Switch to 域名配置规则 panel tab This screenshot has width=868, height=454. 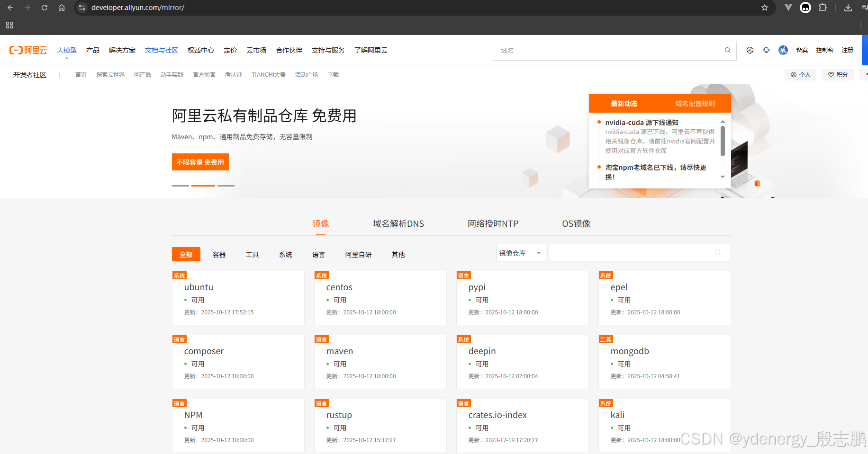(x=696, y=103)
